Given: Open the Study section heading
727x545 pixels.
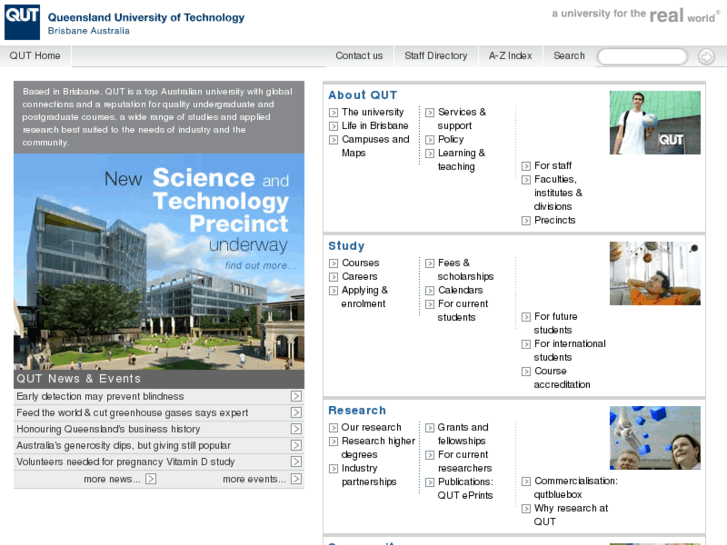Looking at the screenshot, I should click(346, 246).
